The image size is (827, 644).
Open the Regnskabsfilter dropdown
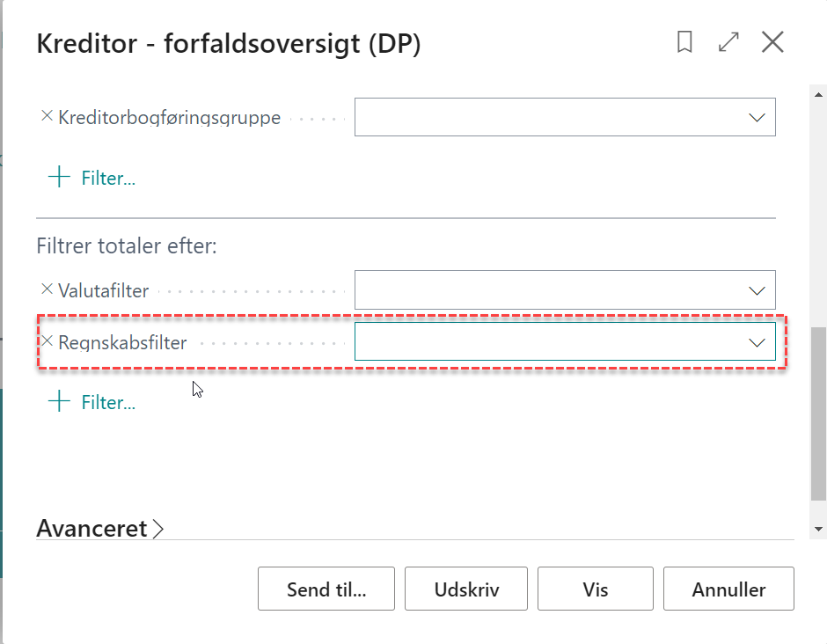point(757,340)
